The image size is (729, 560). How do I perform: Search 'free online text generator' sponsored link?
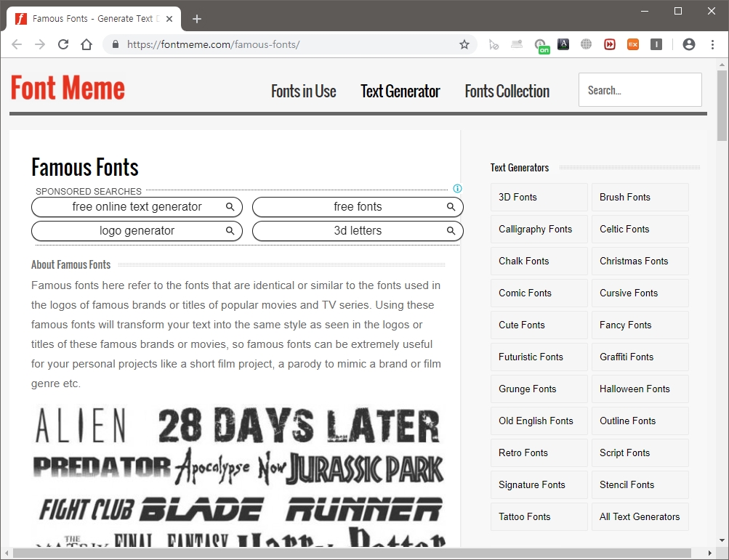tap(137, 207)
